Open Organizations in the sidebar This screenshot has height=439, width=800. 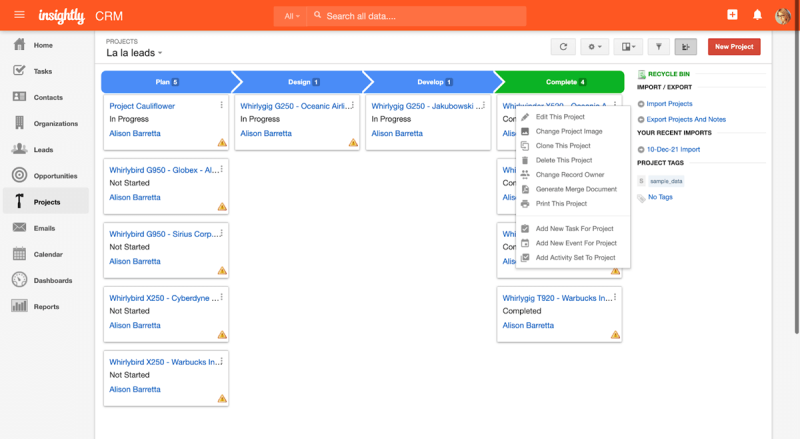pos(56,124)
